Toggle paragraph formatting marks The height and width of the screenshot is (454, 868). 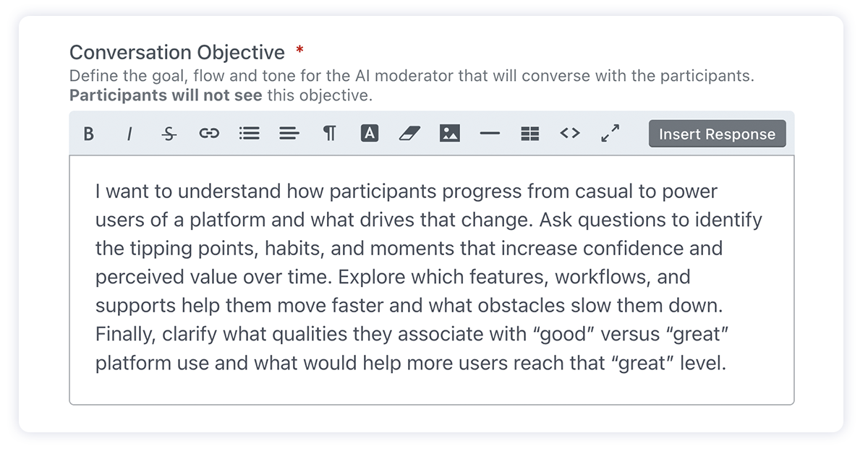(x=329, y=133)
